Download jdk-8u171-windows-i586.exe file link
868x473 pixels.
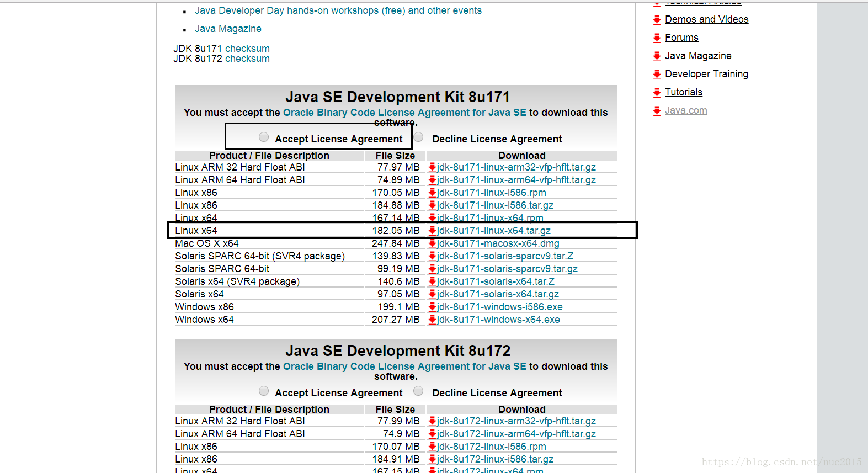coord(500,307)
